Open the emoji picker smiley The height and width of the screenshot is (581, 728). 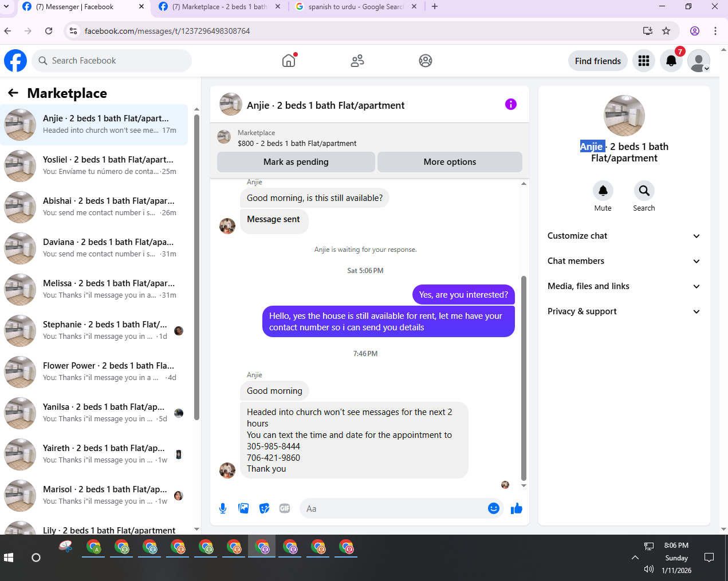pyautogui.click(x=494, y=508)
